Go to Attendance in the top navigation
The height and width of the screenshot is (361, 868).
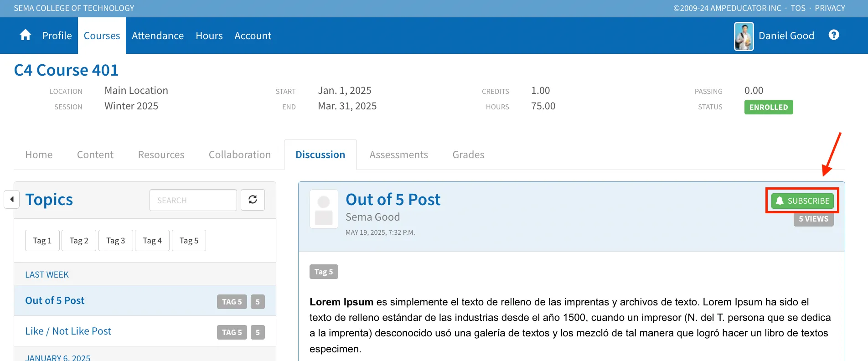[x=158, y=36]
